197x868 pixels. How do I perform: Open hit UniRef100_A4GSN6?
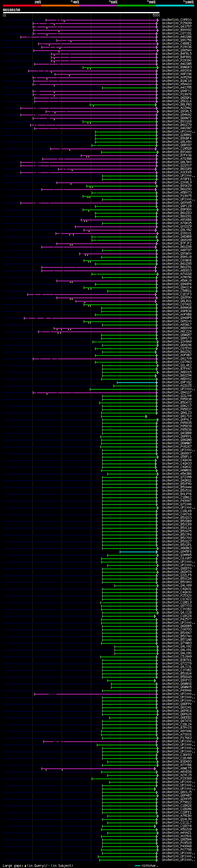point(176,37)
